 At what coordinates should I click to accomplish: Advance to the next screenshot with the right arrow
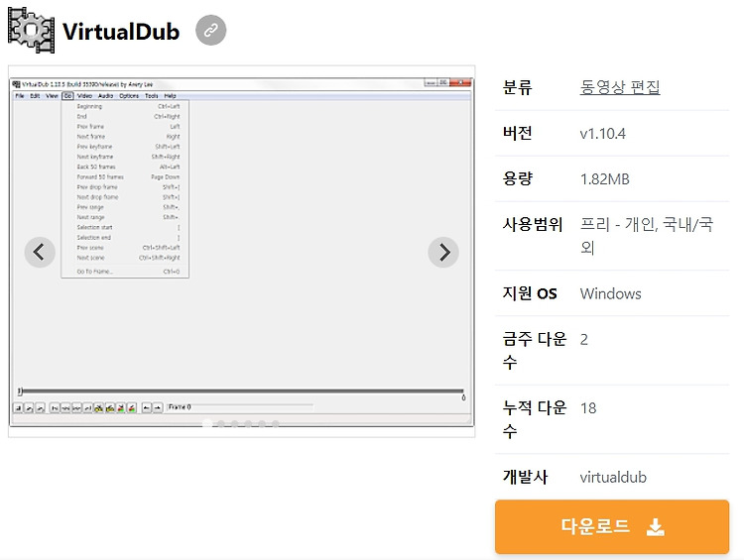pos(443,253)
